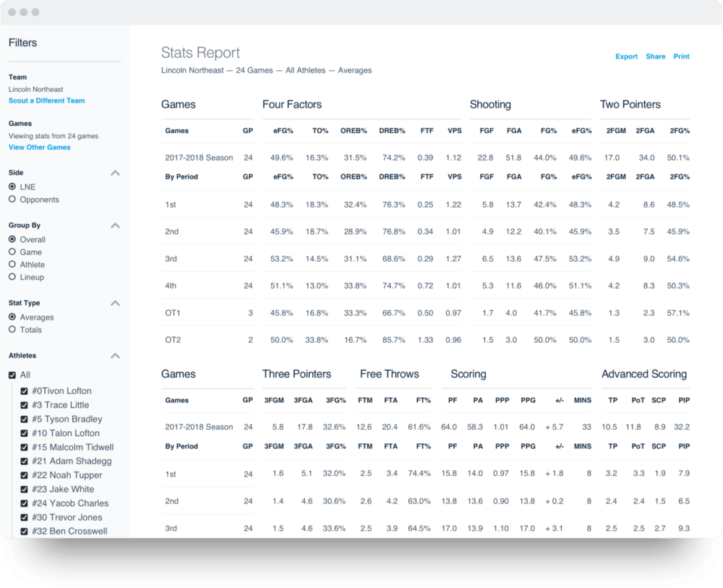Click the Scout a Different Team link
The height and width of the screenshot is (588, 723).
coord(46,101)
